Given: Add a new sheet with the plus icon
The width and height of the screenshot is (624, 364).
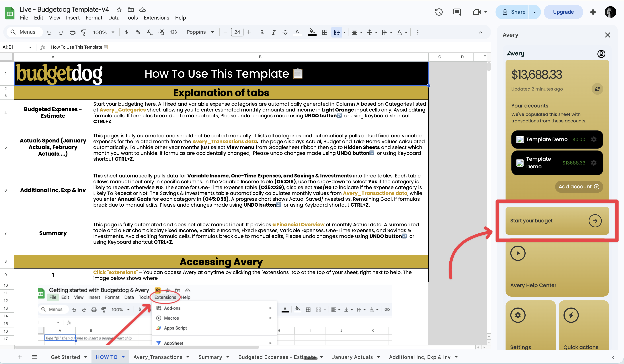Looking at the screenshot, I should [x=20, y=357].
